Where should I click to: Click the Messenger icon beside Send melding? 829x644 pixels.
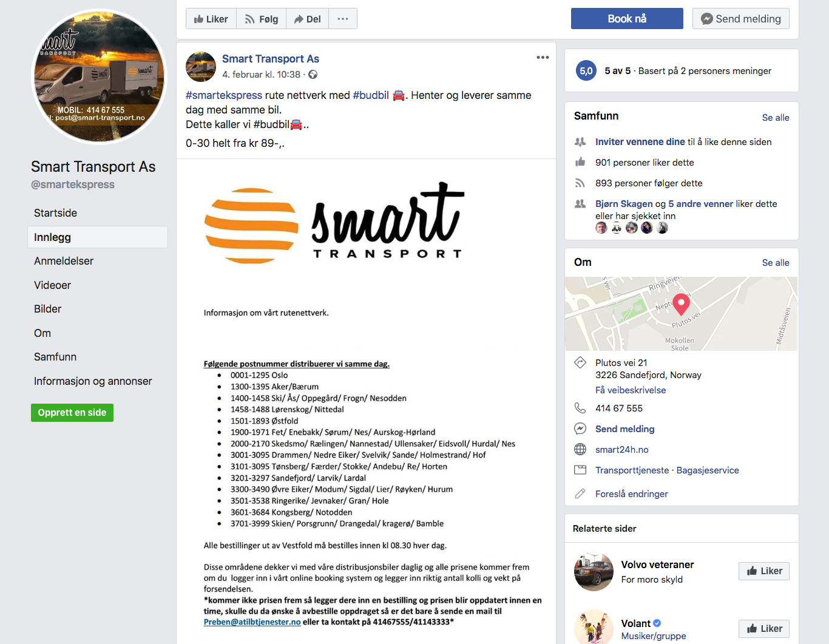[580, 429]
